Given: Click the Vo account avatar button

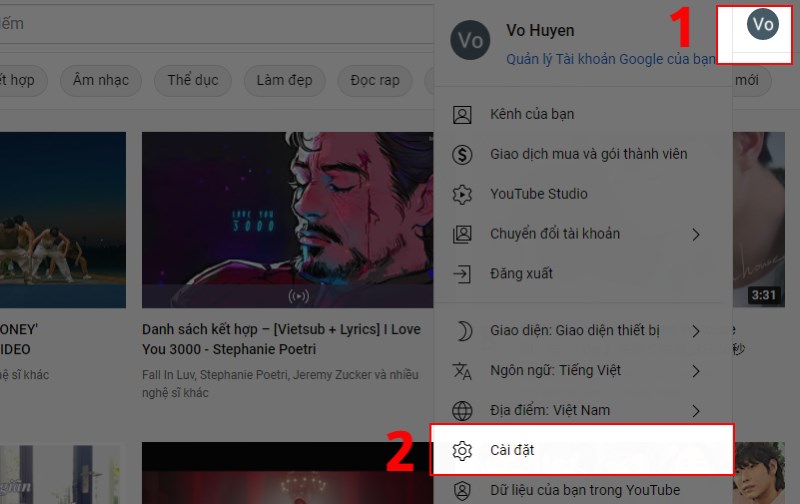Looking at the screenshot, I should click(x=763, y=24).
